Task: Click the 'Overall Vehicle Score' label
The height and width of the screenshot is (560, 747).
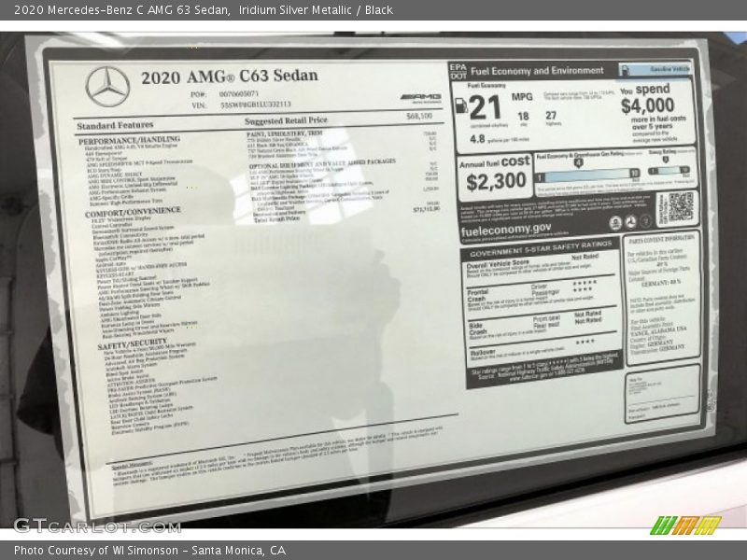Action: (x=498, y=264)
